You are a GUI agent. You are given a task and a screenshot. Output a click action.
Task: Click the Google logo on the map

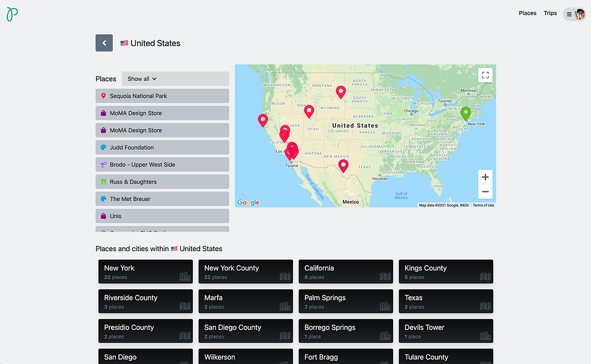click(x=248, y=203)
